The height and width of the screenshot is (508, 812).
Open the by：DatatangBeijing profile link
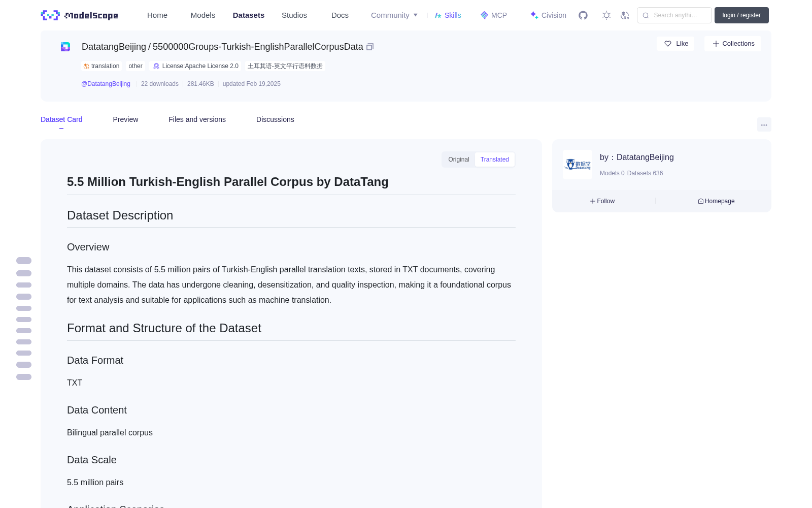tap(637, 157)
